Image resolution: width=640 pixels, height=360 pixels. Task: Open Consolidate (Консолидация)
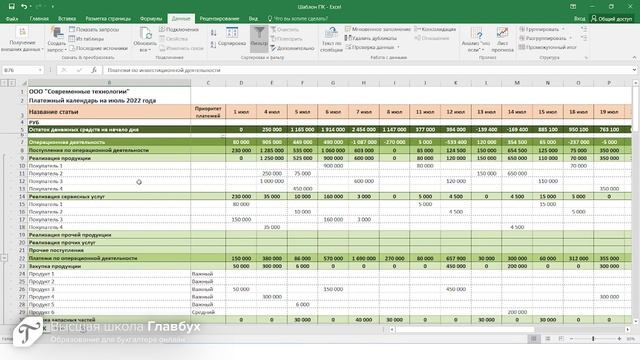435,29
